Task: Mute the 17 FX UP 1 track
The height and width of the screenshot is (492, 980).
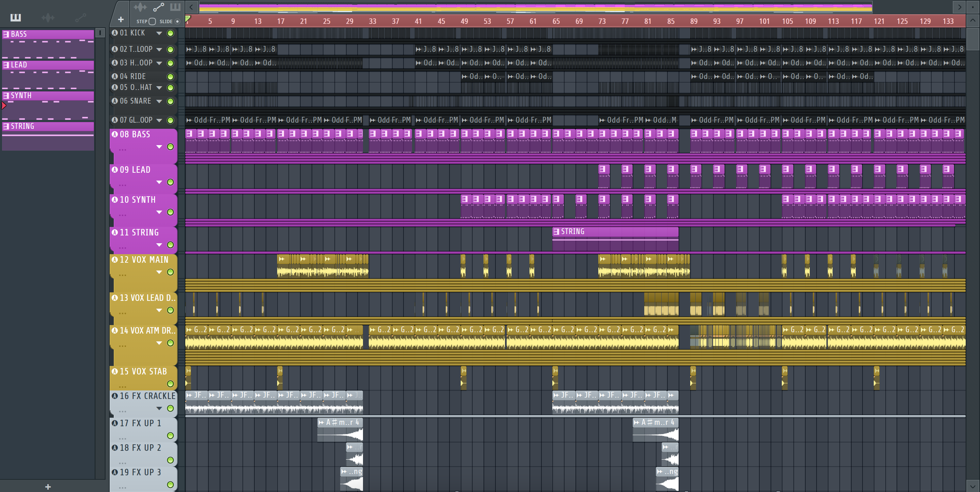Action: 171,435
